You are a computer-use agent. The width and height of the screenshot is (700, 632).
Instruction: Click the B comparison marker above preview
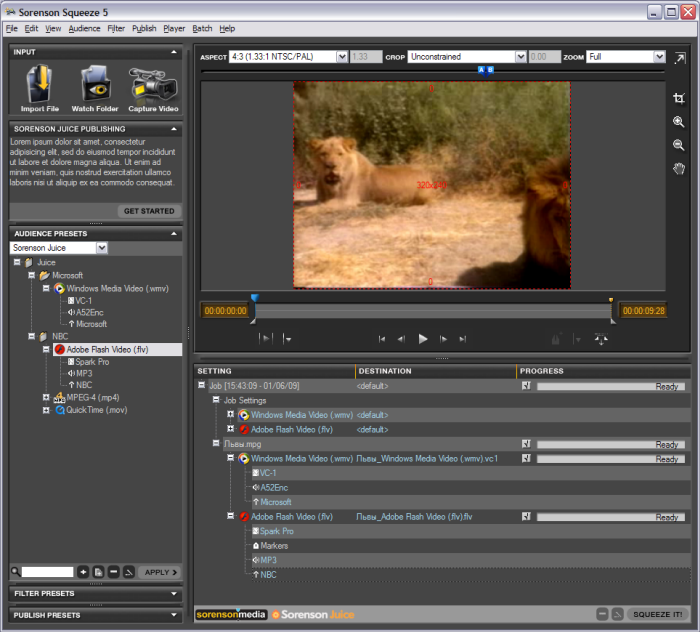point(490,70)
